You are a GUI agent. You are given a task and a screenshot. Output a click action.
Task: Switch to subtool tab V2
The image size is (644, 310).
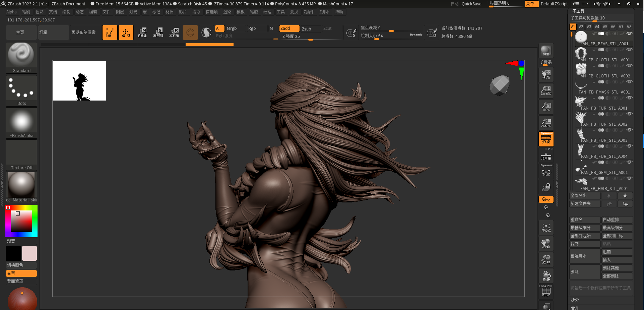(581, 26)
